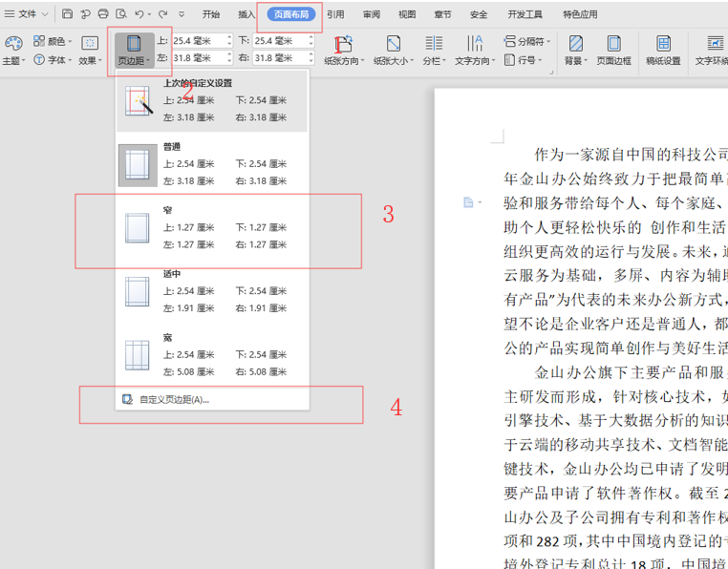Open the 章节 tab

click(x=442, y=14)
